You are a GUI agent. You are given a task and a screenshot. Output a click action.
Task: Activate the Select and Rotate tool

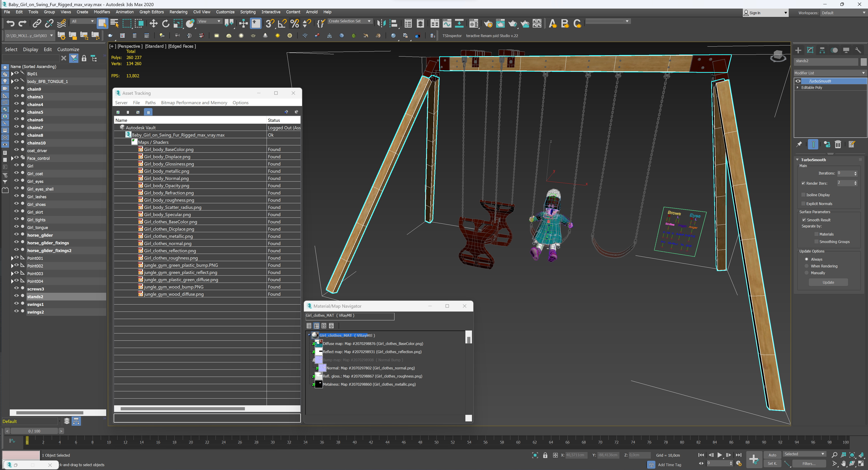coord(165,23)
